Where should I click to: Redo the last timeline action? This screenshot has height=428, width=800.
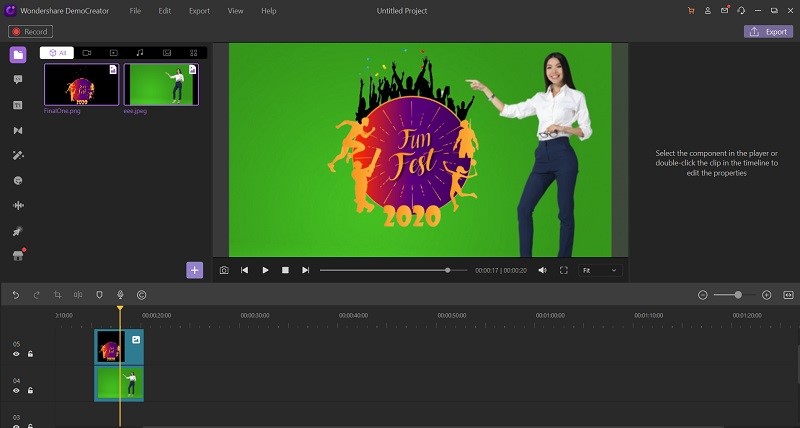pos(37,295)
